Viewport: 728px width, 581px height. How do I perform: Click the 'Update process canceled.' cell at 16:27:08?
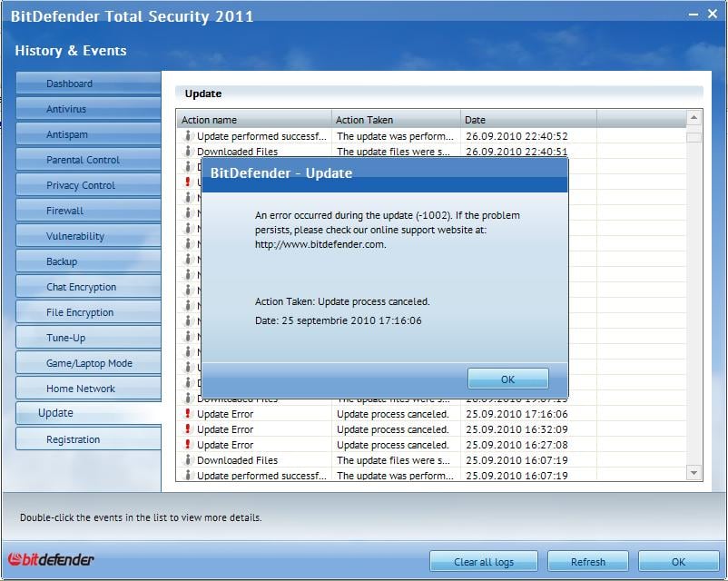point(393,445)
